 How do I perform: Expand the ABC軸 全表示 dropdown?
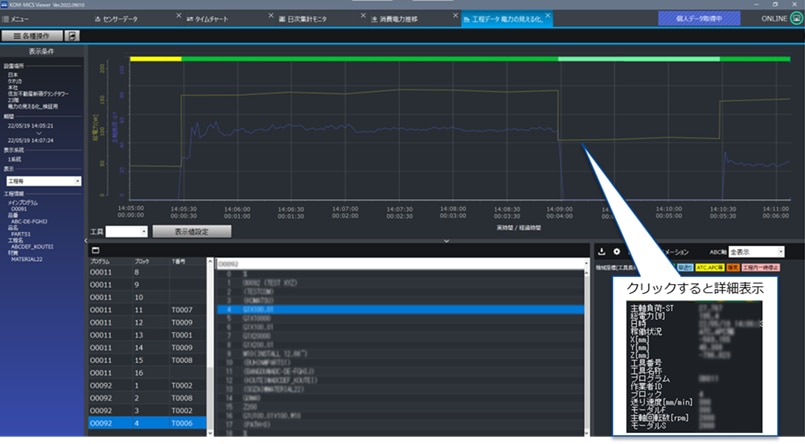click(756, 251)
